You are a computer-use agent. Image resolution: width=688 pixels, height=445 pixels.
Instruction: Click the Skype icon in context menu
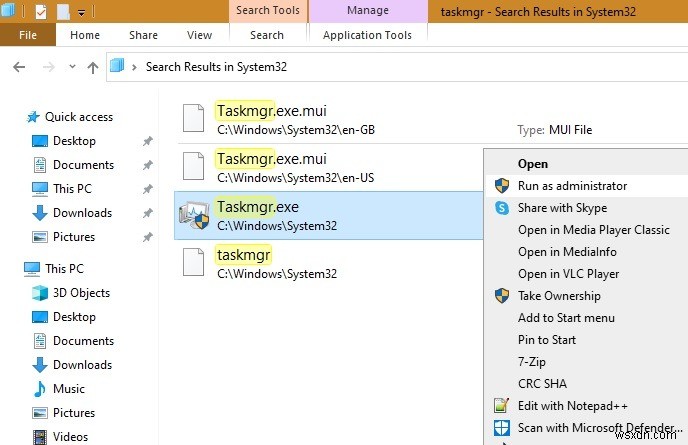tap(502, 208)
